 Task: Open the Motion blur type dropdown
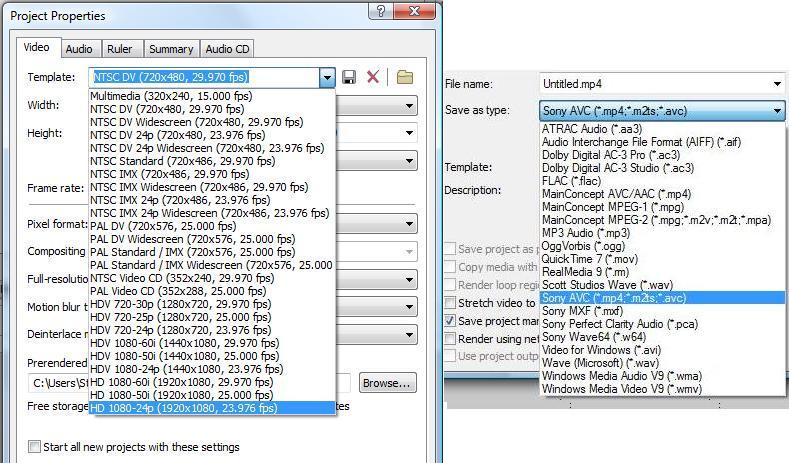tap(409, 306)
